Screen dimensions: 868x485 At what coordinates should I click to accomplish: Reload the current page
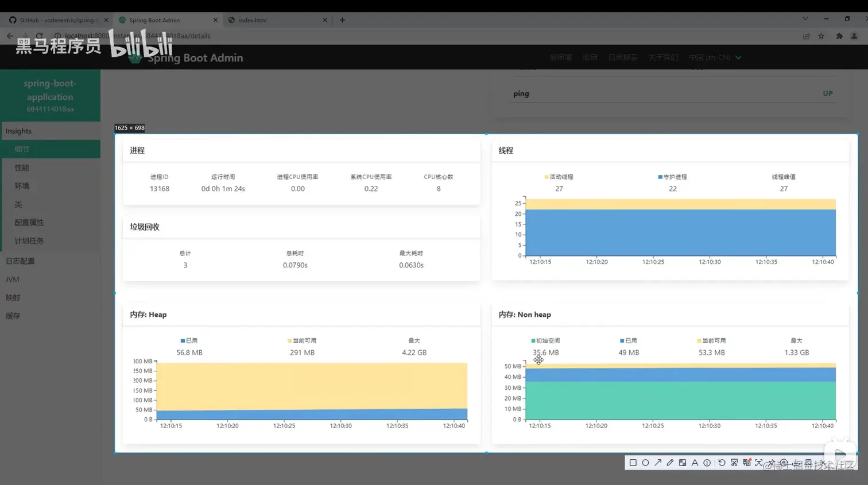[40, 36]
